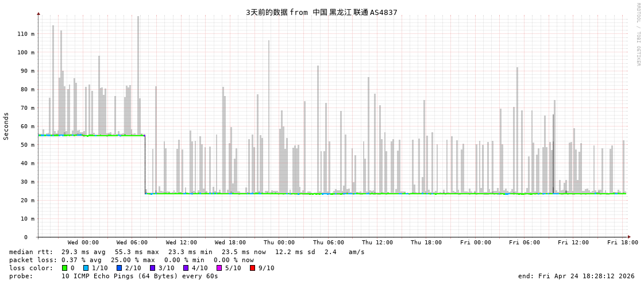Screen dimensions: 644x284
Task: Click the 'Wed 00:00' x-axis label
Action: [83, 243]
